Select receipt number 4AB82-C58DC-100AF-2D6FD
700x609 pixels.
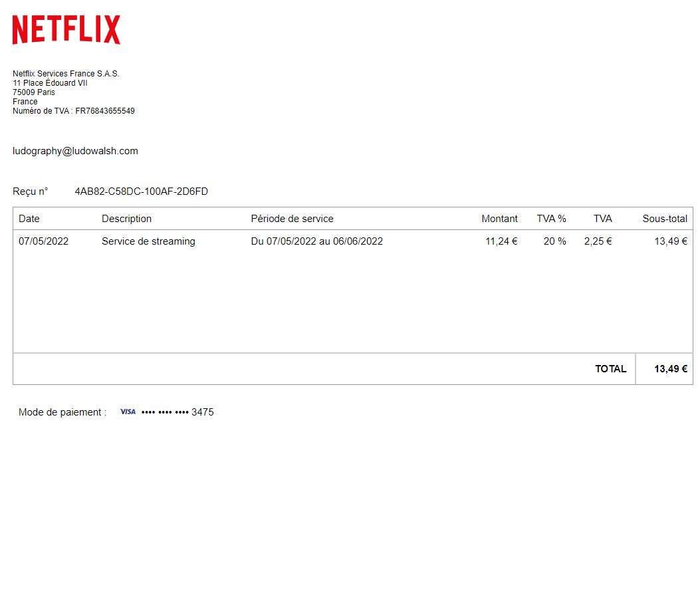point(141,191)
